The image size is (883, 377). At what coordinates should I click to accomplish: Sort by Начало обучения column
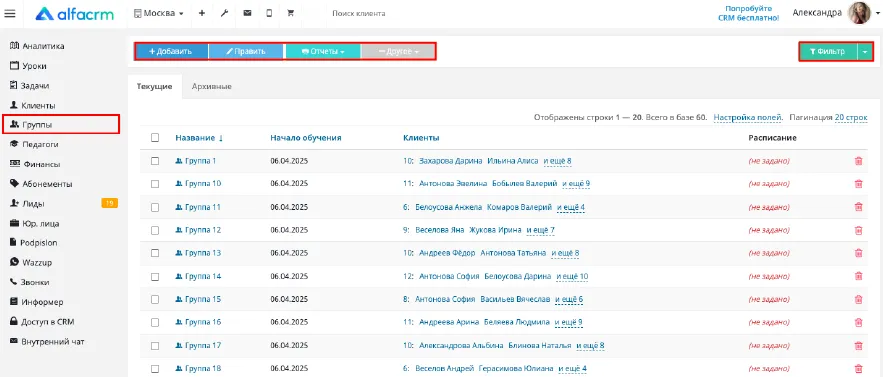pyautogui.click(x=306, y=138)
